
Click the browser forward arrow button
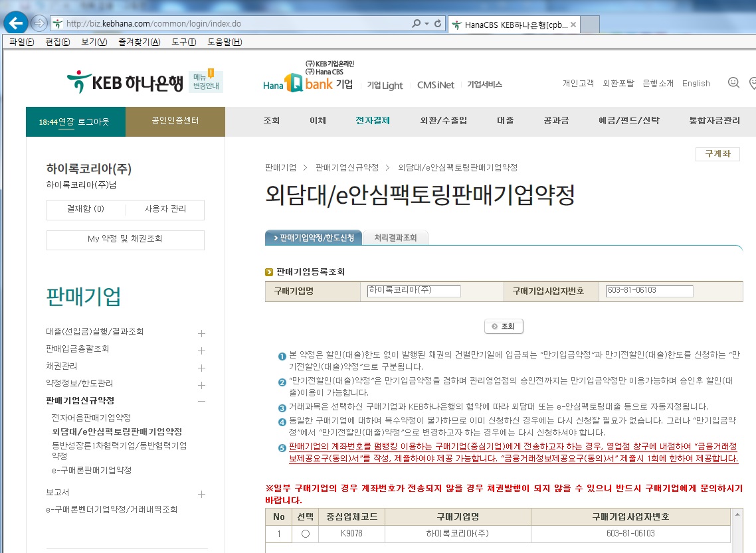pos(39,23)
